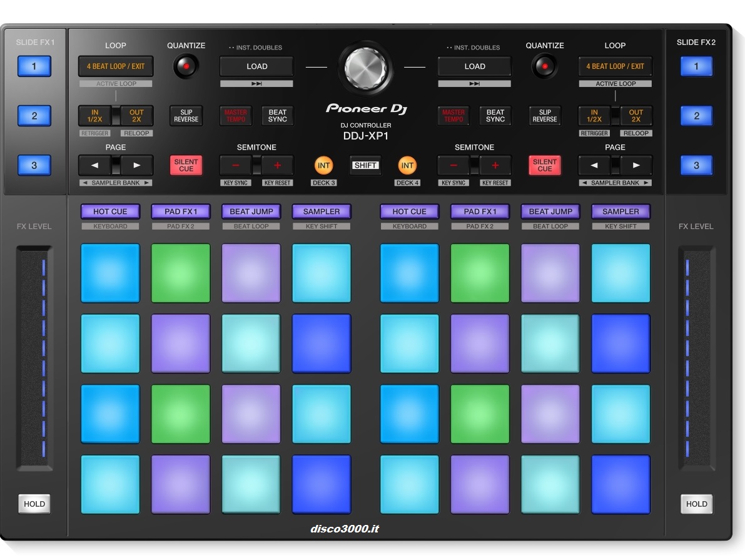Image resolution: width=745 pixels, height=560 pixels.
Task: Tap the right deck PAGE back arrow
Action: click(594, 165)
